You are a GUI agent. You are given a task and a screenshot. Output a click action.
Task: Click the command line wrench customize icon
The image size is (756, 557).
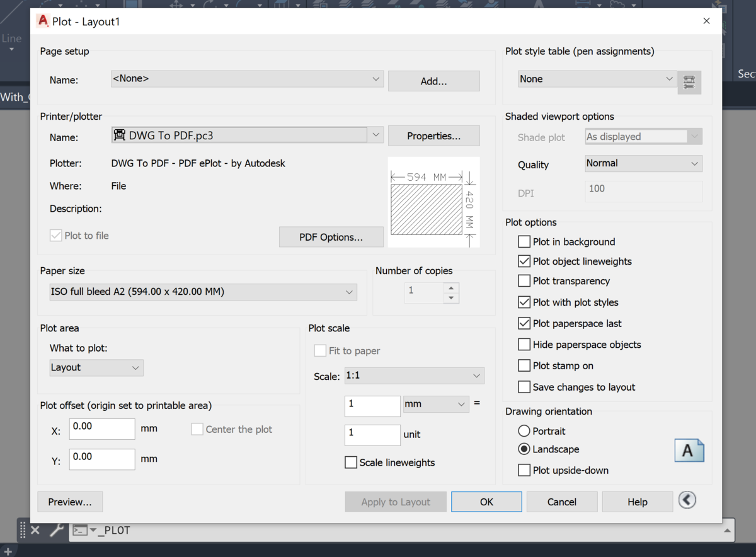(56, 530)
